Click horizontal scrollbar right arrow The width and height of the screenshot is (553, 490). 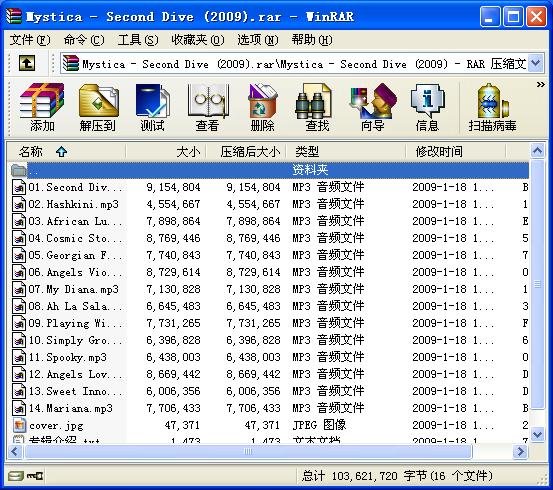tap(521, 452)
